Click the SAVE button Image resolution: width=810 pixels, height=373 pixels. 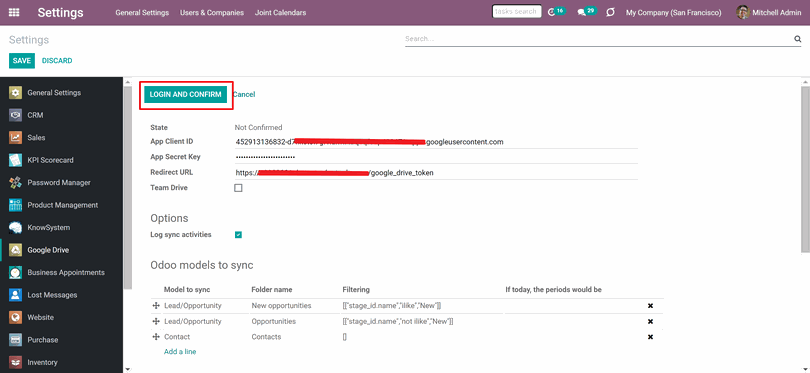point(22,60)
